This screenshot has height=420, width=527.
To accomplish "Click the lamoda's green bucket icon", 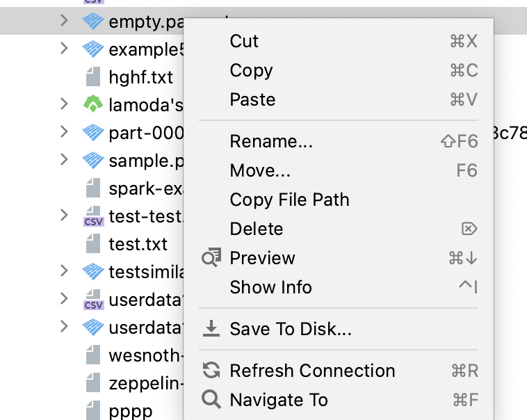I will 92,105.
